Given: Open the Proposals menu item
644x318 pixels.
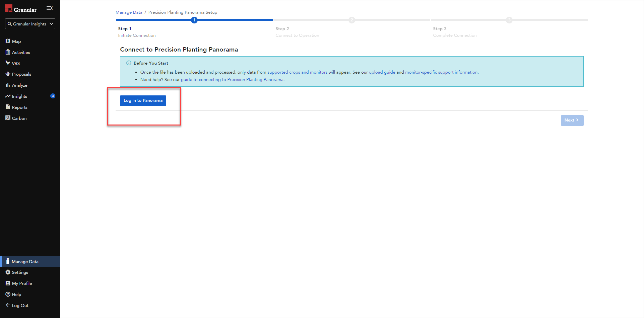Looking at the screenshot, I should 30,74.
